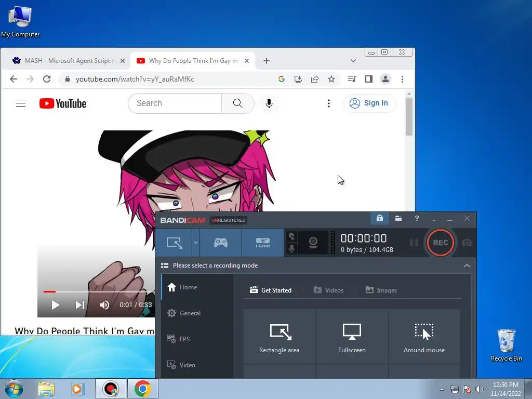Take screenshot with Bandicam camera icon
Image resolution: width=532 pixels, height=399 pixels.
[467, 243]
